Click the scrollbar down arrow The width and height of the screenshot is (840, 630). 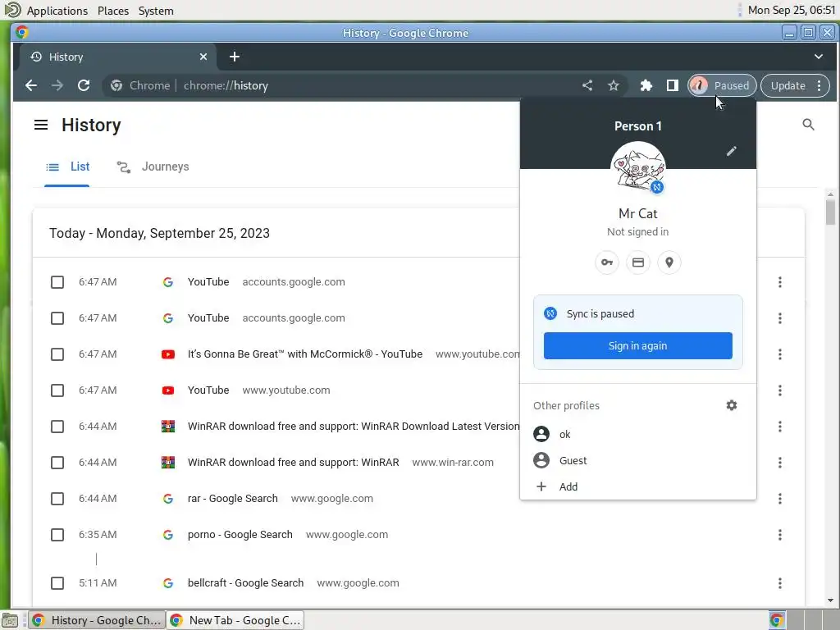(830, 601)
